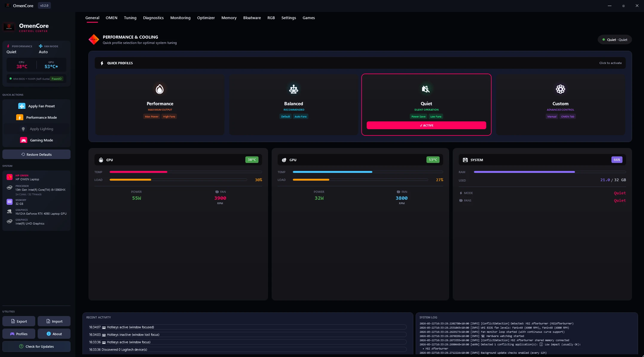This screenshot has height=357, width=644.
Task: Click the GPU fan icon beside FAN label
Action: pos(398,192)
